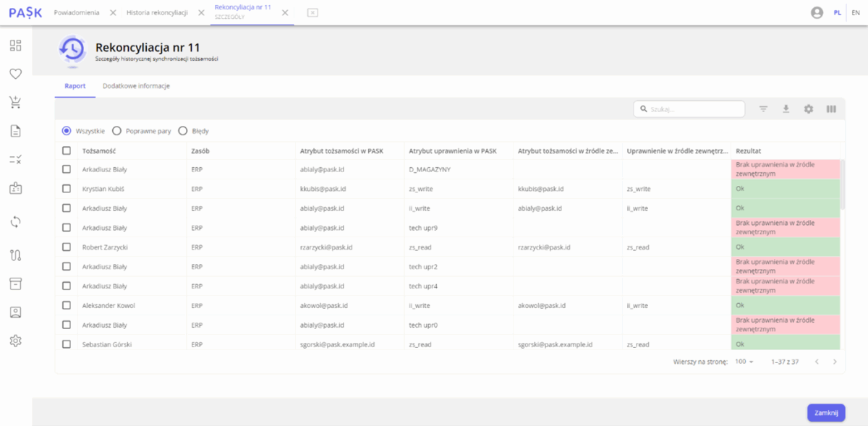Screen dimensions: 868x426
Task: Open the column chooser icon in toolbar
Action: 831,109
